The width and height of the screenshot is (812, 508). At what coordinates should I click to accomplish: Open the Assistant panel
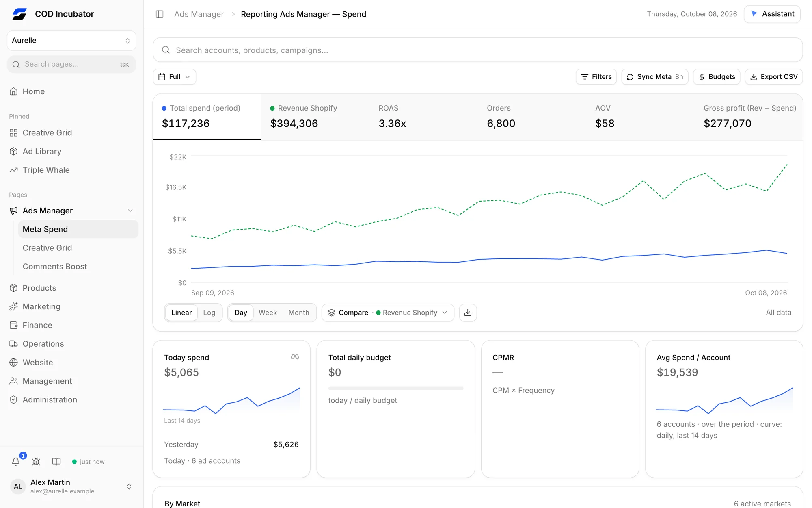point(772,14)
